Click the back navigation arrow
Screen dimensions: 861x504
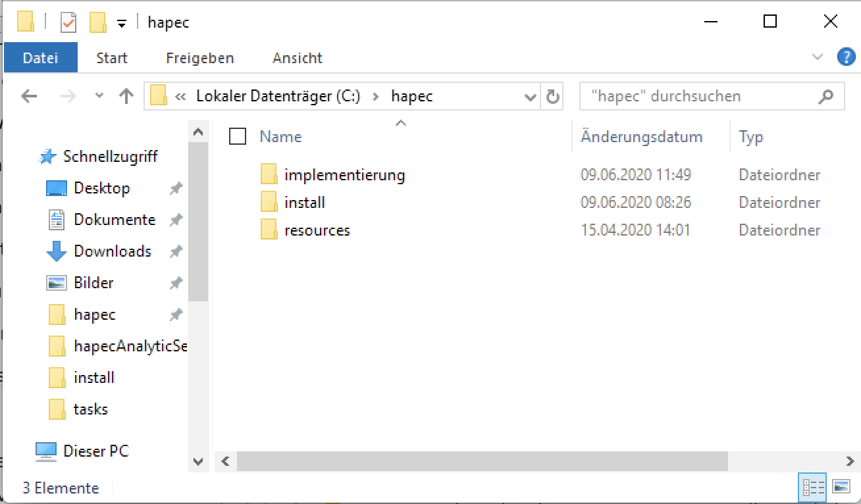click(x=29, y=97)
